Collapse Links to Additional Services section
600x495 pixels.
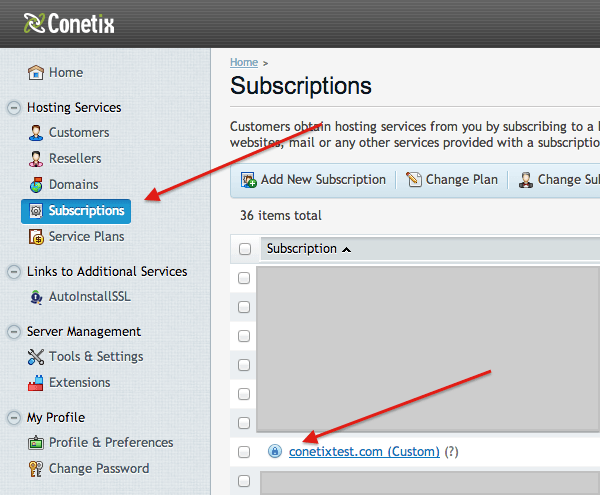coord(14,272)
